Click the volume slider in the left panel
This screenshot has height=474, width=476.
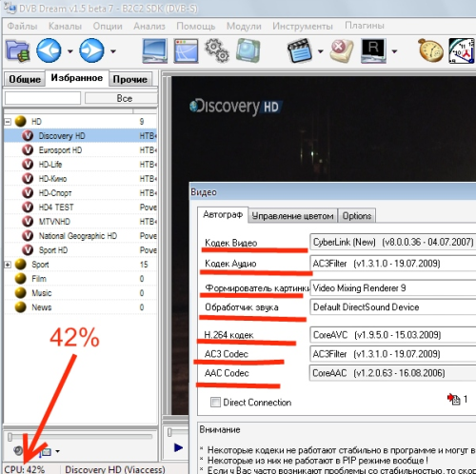tap(81, 437)
